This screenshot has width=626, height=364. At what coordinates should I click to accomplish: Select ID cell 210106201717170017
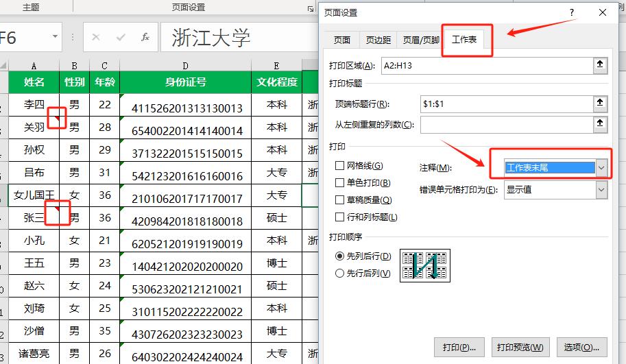click(x=185, y=195)
